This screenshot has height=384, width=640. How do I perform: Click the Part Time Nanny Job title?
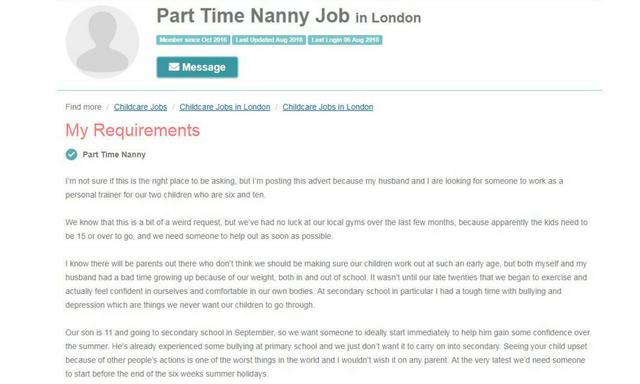coord(253,16)
